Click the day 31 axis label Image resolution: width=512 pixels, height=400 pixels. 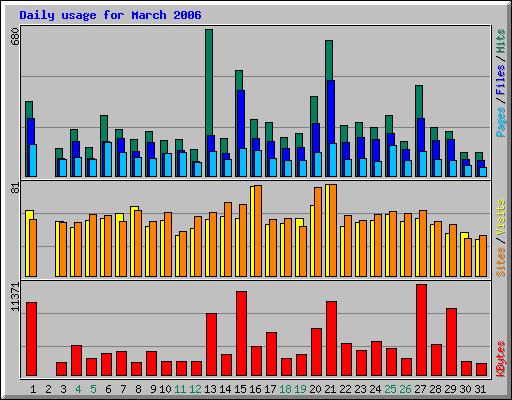[480, 389]
